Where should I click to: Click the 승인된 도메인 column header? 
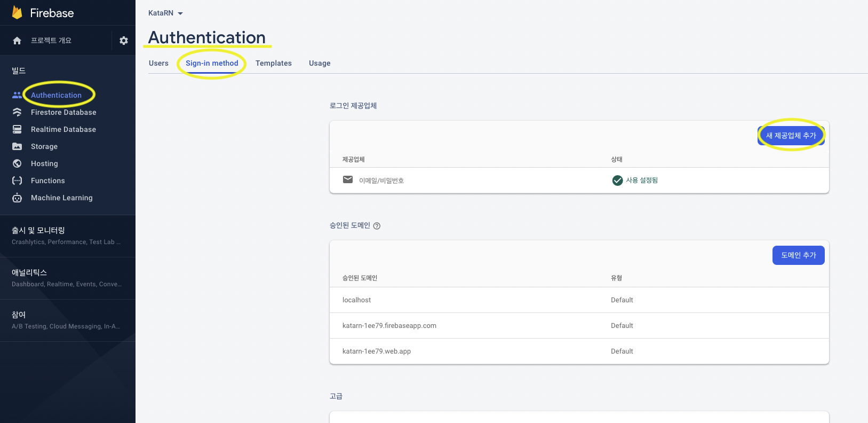point(360,278)
